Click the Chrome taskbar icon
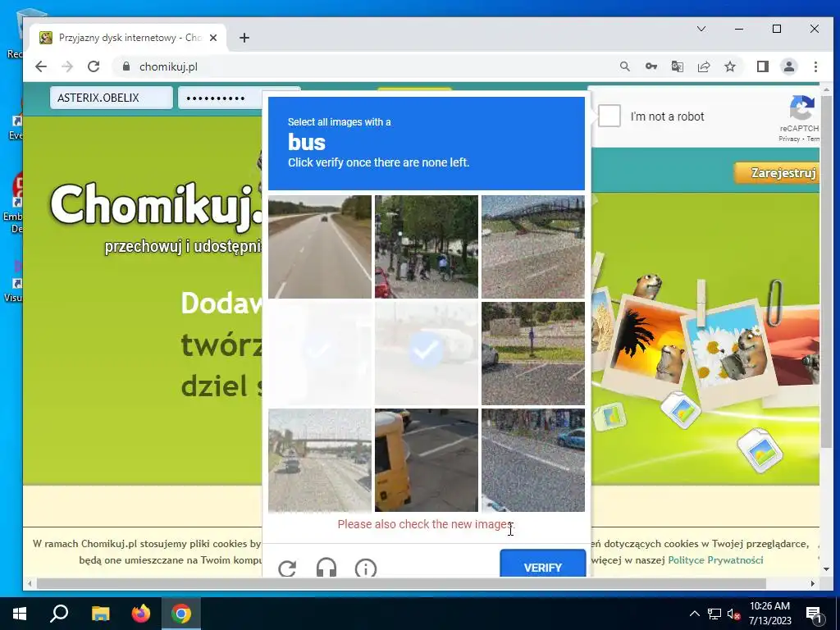This screenshot has width=840, height=630. [181, 614]
